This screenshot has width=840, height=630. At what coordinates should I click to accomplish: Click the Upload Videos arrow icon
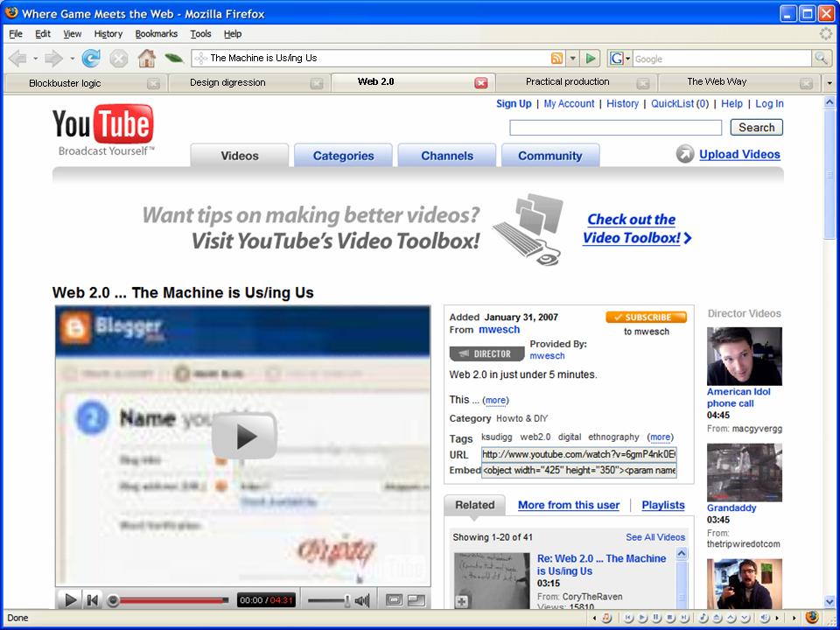coord(684,154)
